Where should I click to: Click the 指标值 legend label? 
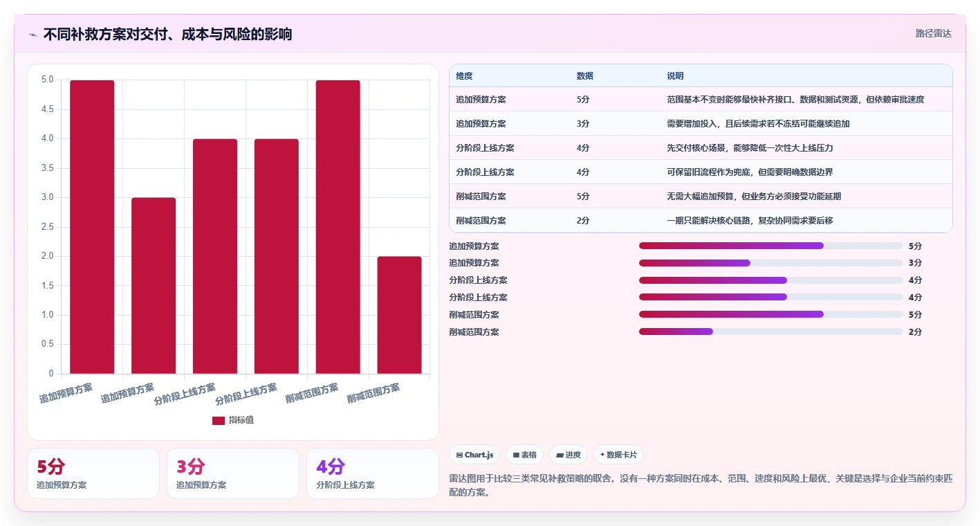click(x=241, y=420)
